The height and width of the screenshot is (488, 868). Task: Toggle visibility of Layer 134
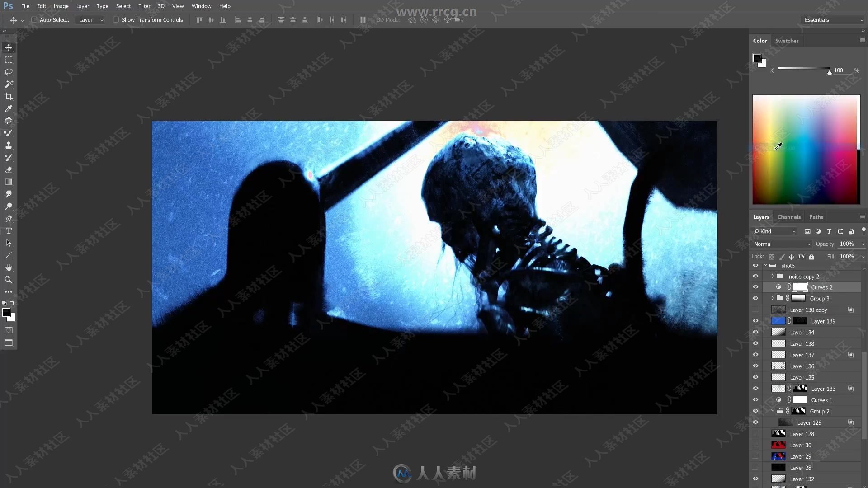point(756,332)
